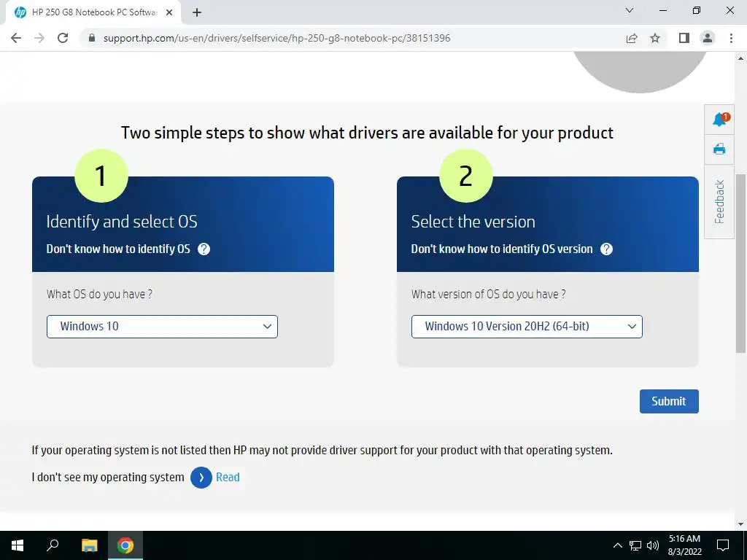Screen dimensions: 747x560
Task: Click the browser forward arrow
Action: 39,38
